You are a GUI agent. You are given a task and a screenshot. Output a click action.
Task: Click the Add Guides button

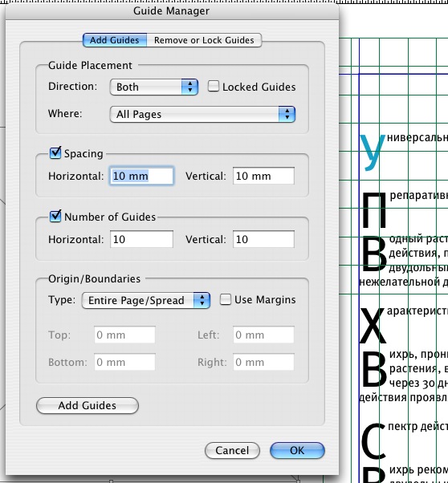tap(88, 405)
